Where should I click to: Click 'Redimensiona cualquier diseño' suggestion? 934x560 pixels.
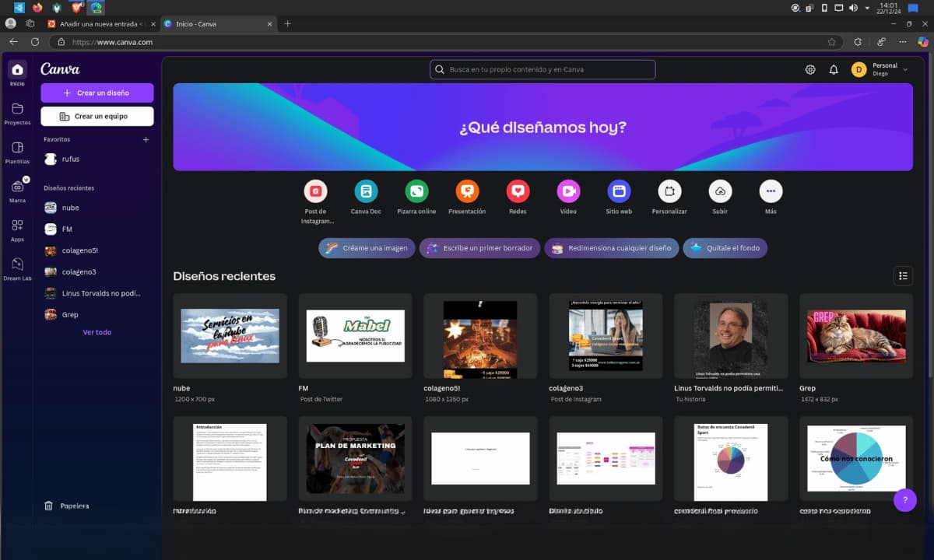[x=612, y=248]
